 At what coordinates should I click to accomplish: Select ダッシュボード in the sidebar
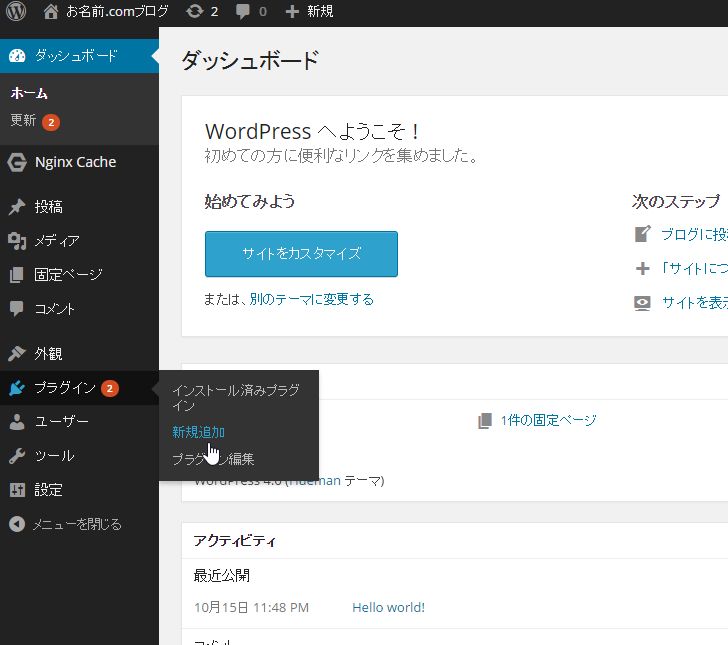(79, 56)
